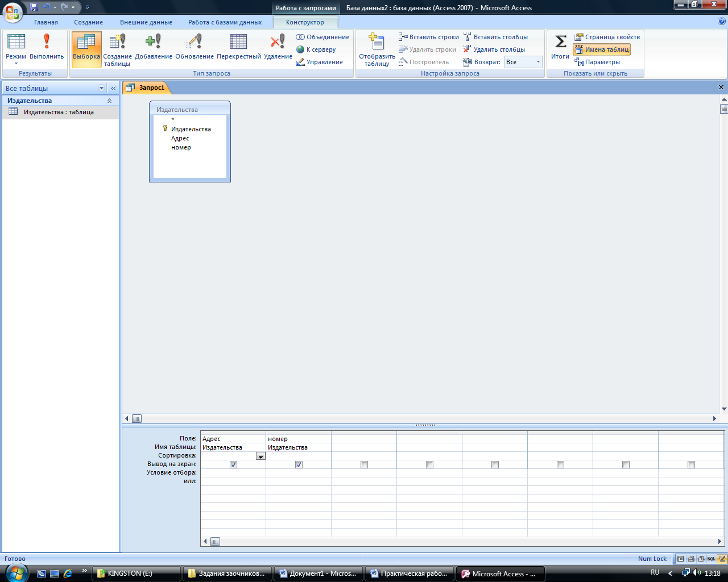Image resolution: width=728 pixels, height=582 pixels.
Task: Click design grid horizontal scrollbar thumb
Action: 215,542
